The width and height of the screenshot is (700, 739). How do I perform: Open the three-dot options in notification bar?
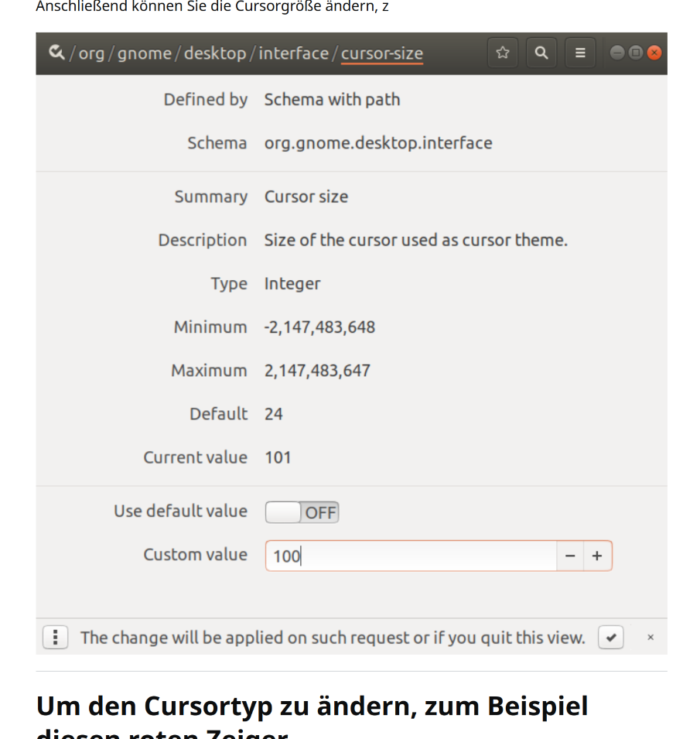click(x=56, y=638)
